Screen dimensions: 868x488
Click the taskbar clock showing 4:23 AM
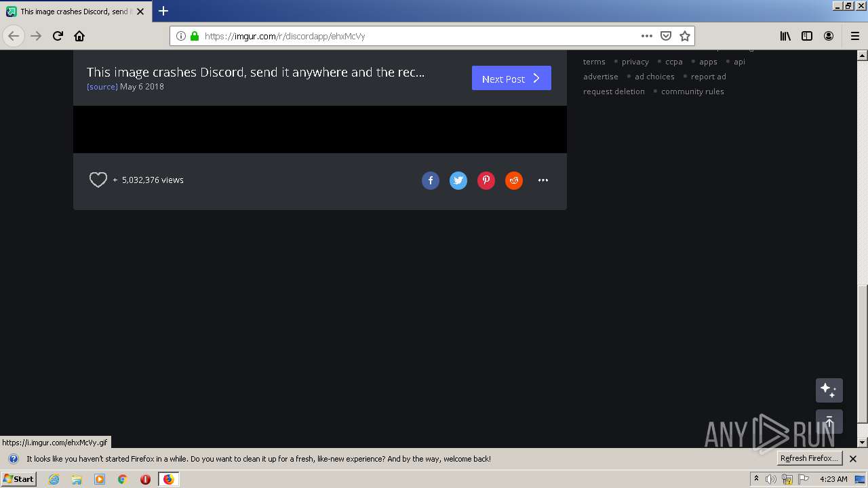click(833, 479)
